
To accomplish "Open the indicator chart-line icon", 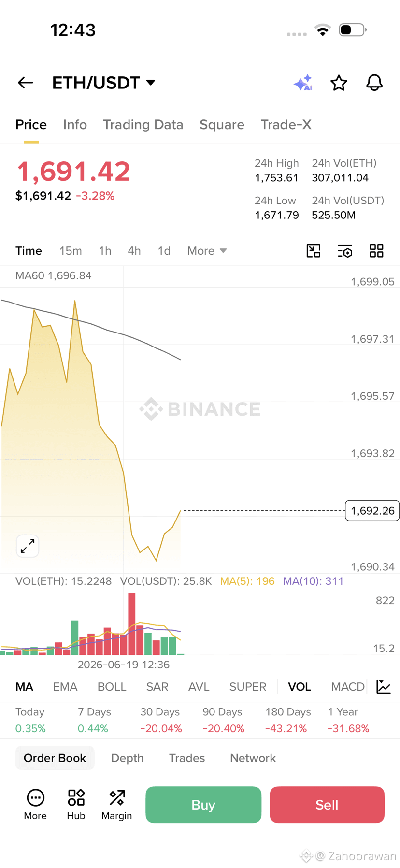I will (x=384, y=687).
